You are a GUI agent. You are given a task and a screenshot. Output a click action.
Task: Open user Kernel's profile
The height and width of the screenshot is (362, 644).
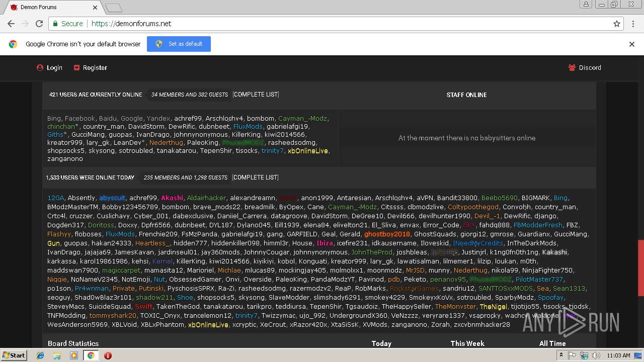coord(162,261)
